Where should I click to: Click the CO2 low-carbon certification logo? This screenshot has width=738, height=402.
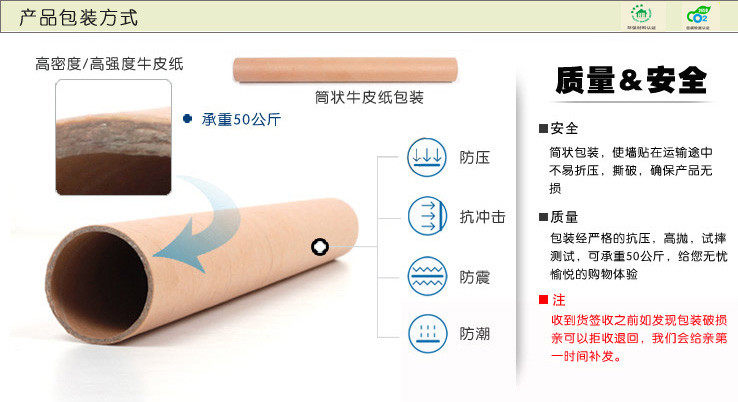(x=698, y=16)
